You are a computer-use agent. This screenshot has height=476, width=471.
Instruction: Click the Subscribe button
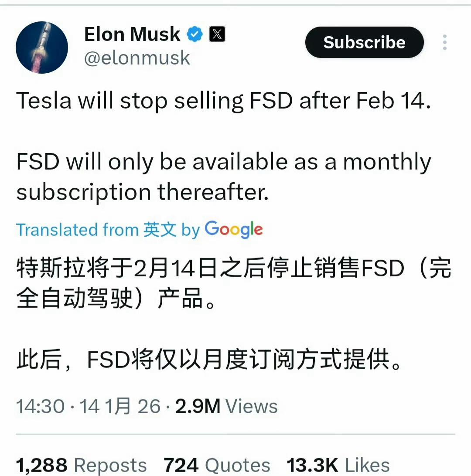tap(364, 42)
